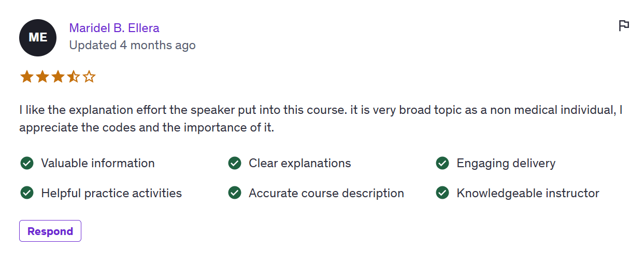644x264 pixels.
Task: Click the first filled star
Action: coord(26,77)
